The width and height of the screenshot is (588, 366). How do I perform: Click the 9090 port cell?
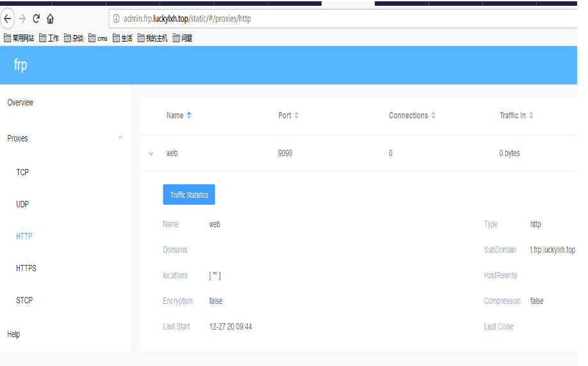286,153
